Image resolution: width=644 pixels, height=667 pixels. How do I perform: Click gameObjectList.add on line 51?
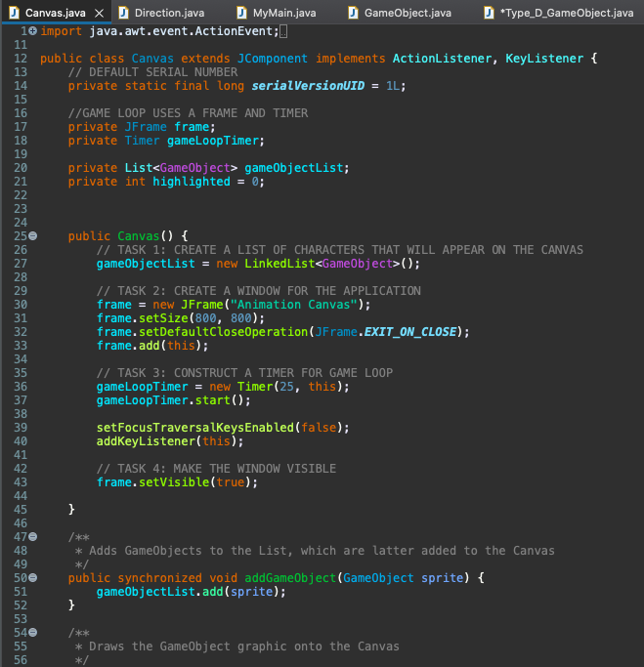[x=159, y=592]
